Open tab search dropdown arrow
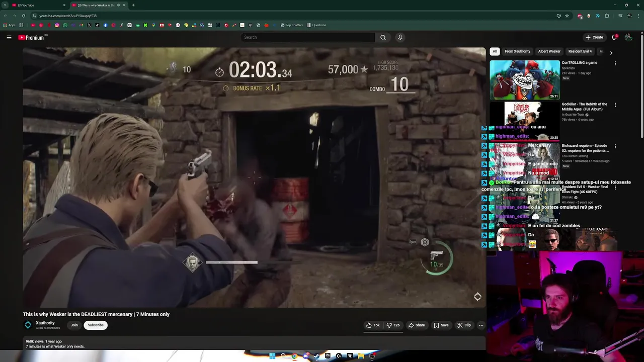Image resolution: width=644 pixels, height=362 pixels. coord(5,5)
